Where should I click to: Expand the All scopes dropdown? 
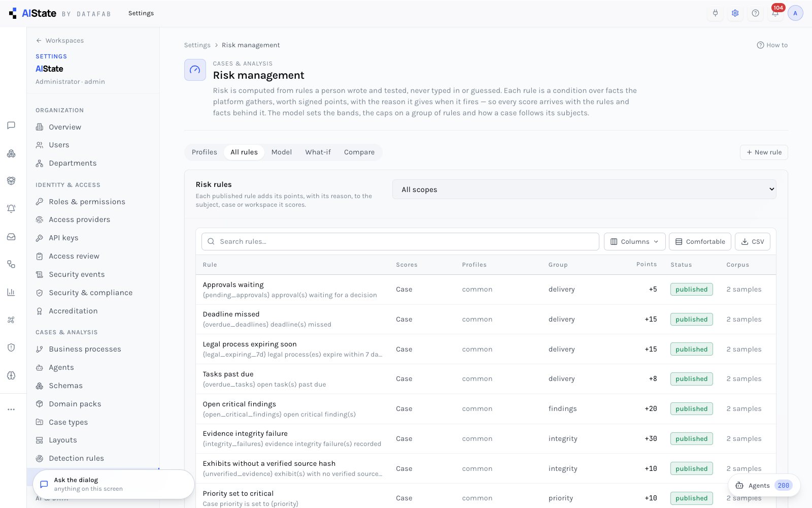584,189
